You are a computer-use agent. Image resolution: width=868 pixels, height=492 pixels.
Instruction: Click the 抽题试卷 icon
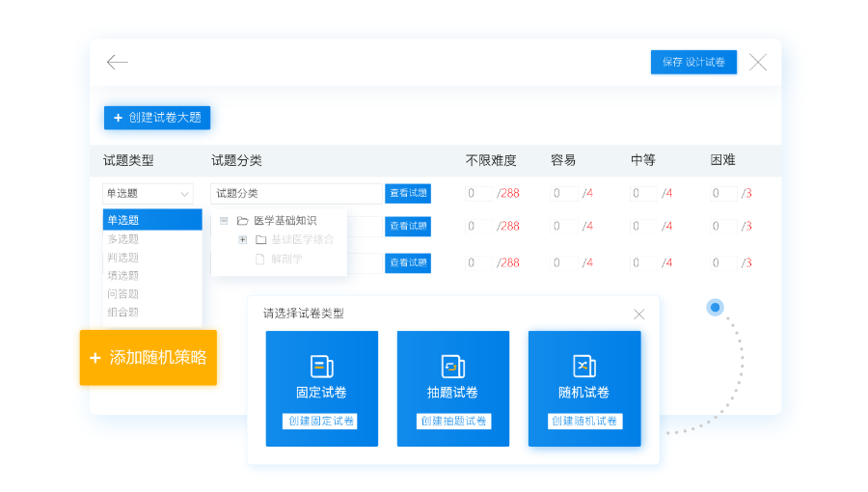coord(452,366)
